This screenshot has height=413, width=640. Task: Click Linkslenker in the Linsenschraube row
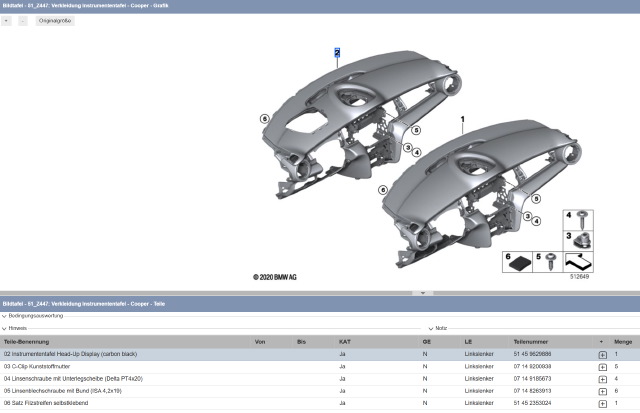click(479, 379)
